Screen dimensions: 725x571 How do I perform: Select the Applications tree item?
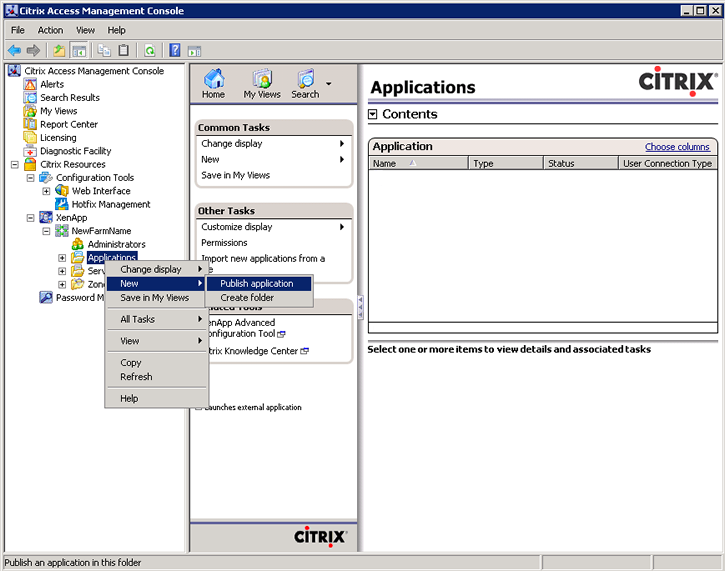point(112,258)
